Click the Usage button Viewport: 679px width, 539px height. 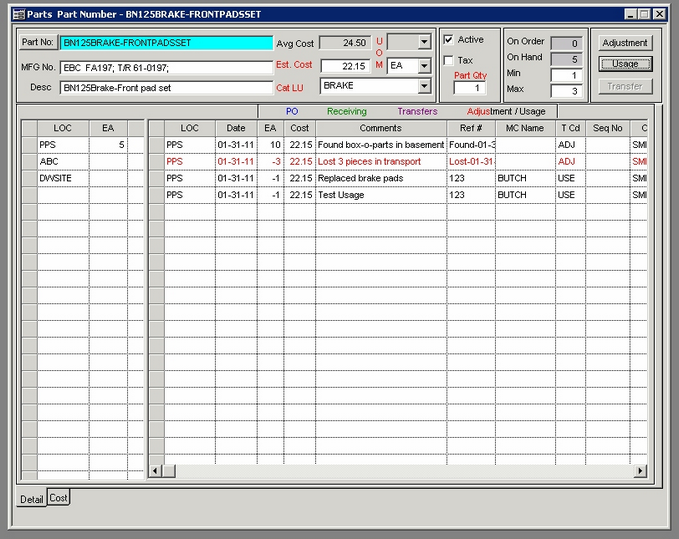click(625, 64)
